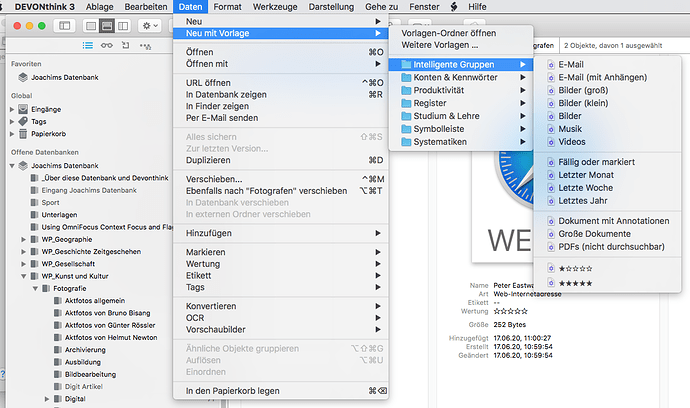Expand the Eingänge global item

click(12, 109)
